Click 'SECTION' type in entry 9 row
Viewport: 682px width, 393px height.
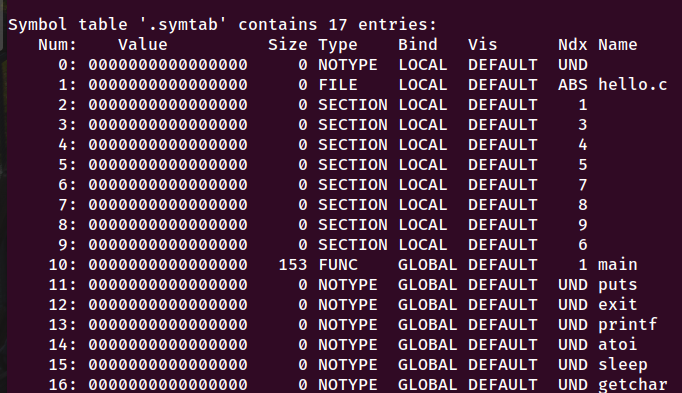353,245
